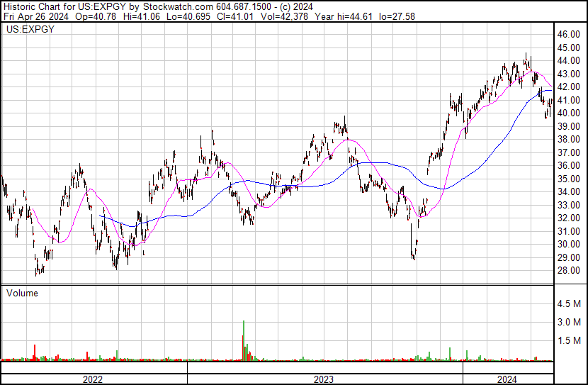Select the 2023 year label

tap(323, 379)
